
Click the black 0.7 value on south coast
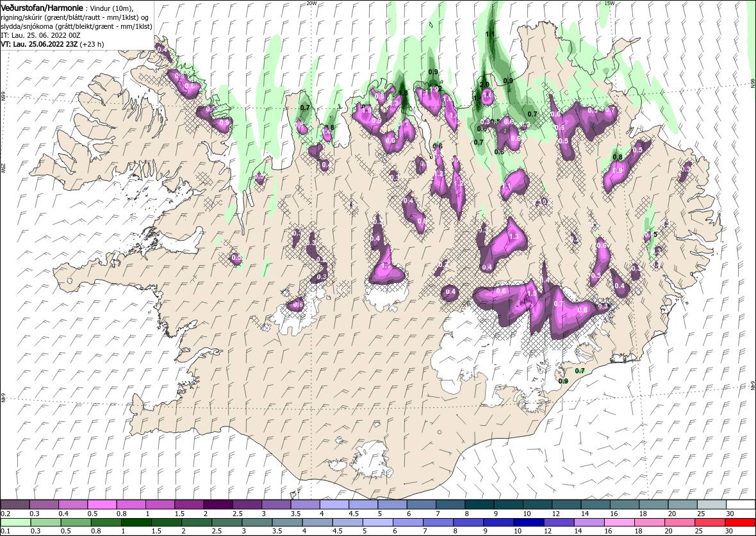[580, 371]
